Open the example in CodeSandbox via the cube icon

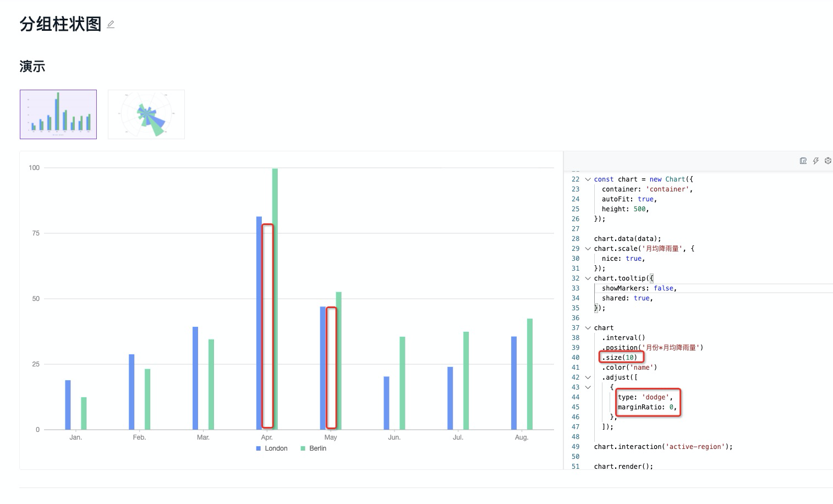[x=828, y=160]
